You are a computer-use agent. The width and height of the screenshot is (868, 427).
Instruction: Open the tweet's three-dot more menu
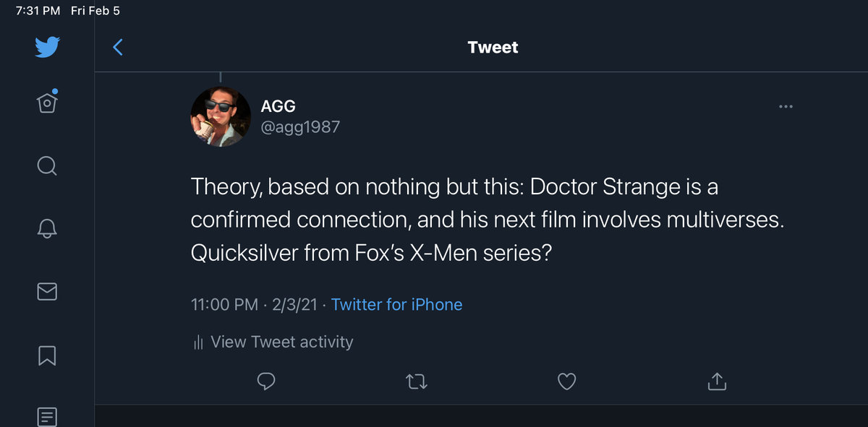pyautogui.click(x=786, y=107)
